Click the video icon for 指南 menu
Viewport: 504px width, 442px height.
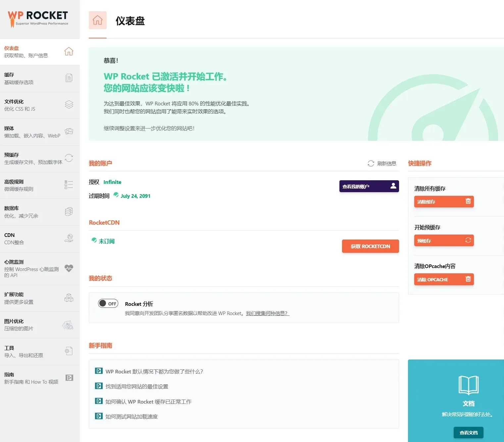pyautogui.click(x=69, y=378)
